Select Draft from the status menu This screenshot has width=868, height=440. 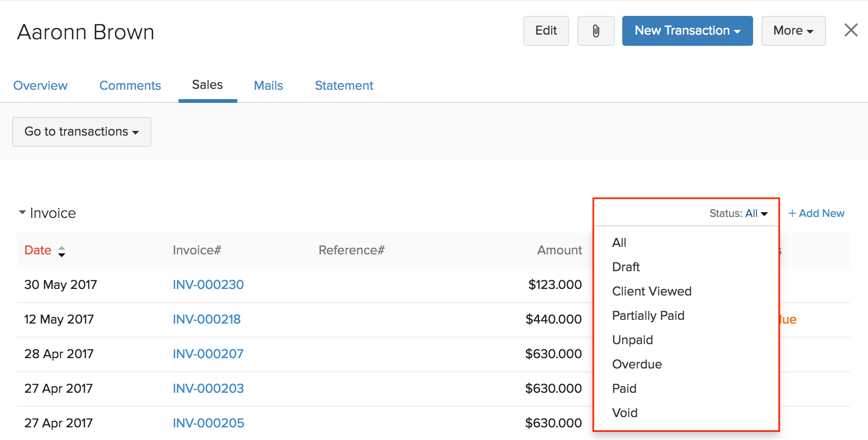(626, 267)
